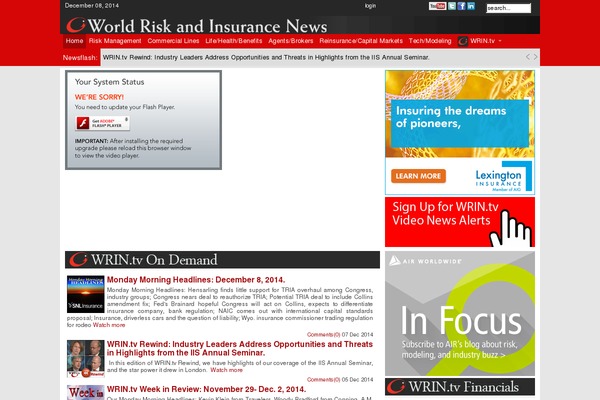This screenshot has width=600, height=400.
Task: Click the WRIN.tv Rewind article thumbnail
Action: [x=86, y=358]
